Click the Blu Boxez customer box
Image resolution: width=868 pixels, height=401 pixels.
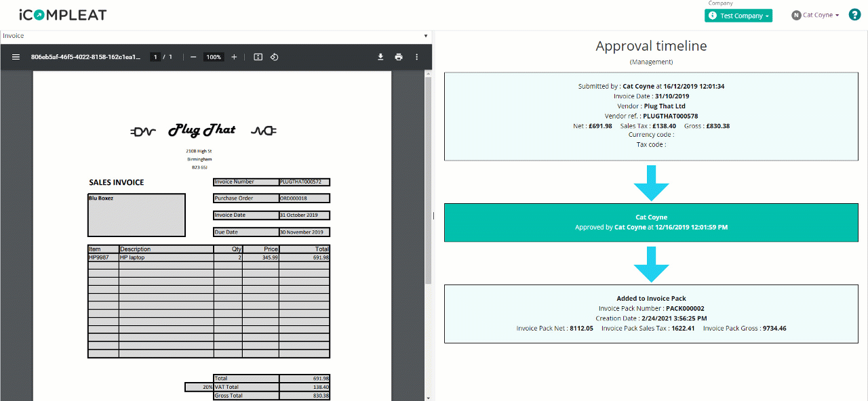coord(136,215)
